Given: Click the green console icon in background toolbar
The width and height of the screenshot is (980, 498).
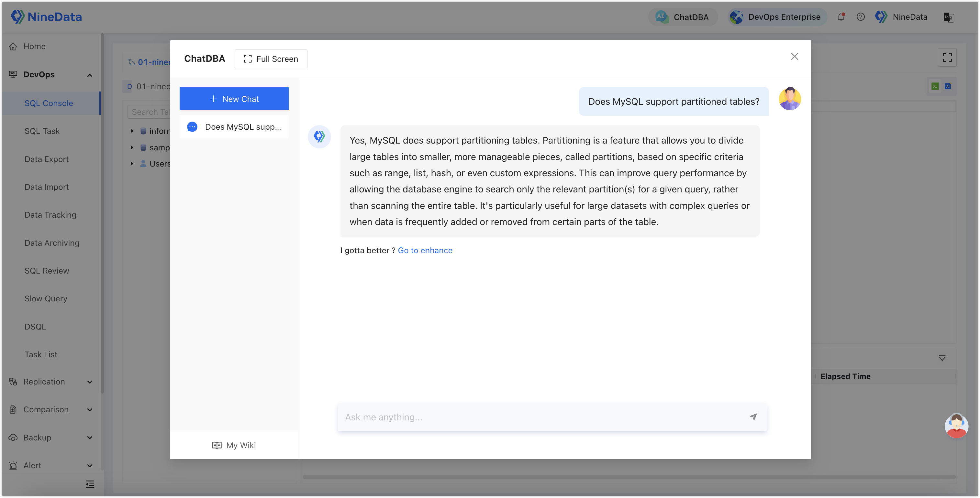Looking at the screenshot, I should [x=935, y=86].
